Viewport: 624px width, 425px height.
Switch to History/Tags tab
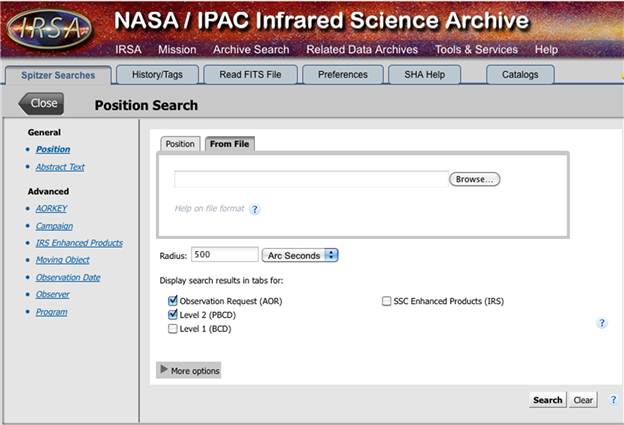pos(157,75)
